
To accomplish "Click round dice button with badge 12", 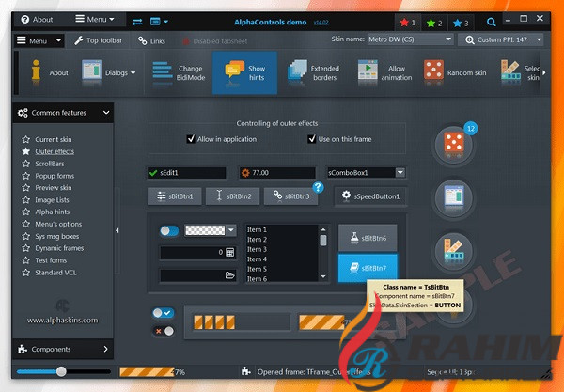I will pyautogui.click(x=454, y=145).
